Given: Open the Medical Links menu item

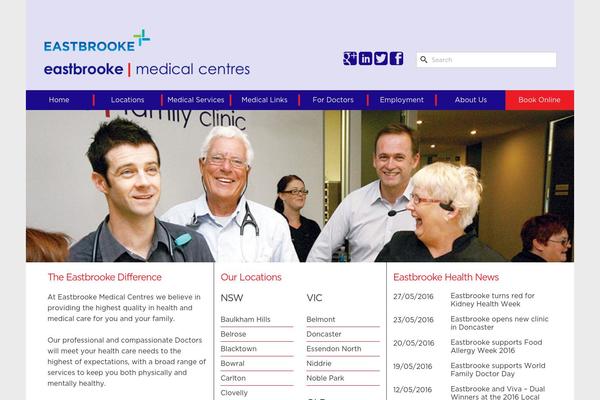Looking at the screenshot, I should coord(264,100).
